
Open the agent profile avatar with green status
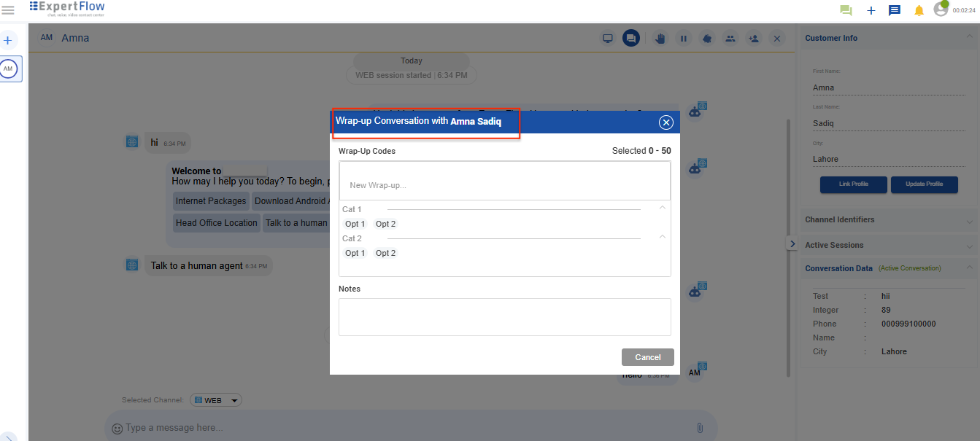tap(941, 9)
